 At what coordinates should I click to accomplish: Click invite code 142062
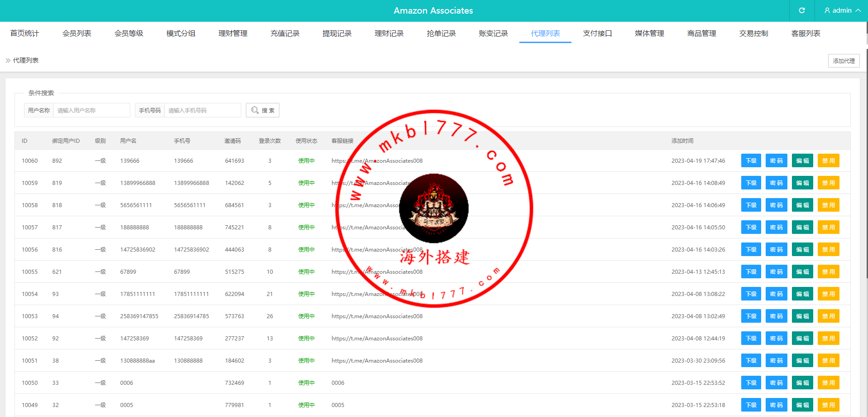coord(235,183)
